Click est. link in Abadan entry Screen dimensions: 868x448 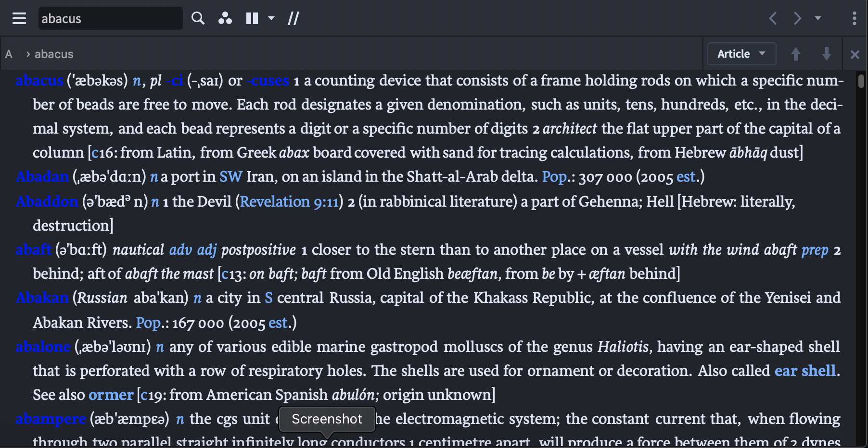point(687,177)
